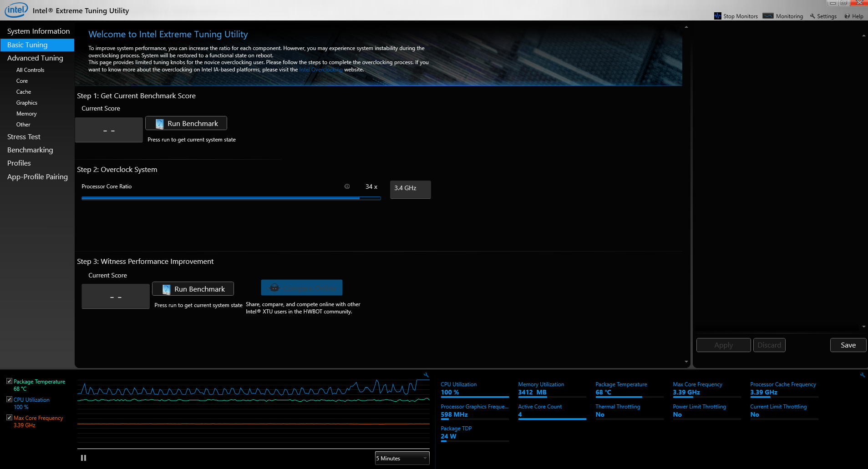Viewport: 868px width, 469px height.
Task: Click the main panel scroll down arrow
Action: coord(686,362)
